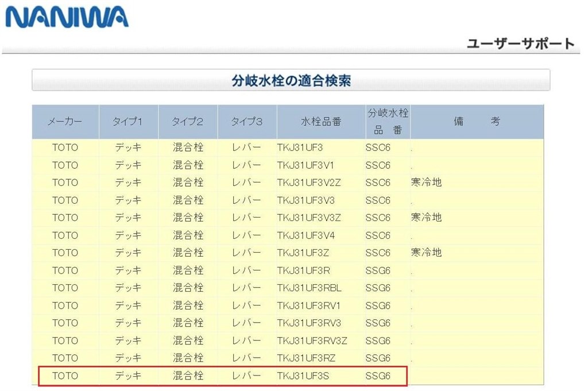Screen dimensions: 588x391
Task: Click 混合栓 in the TKJ31UF3RZ row
Action: click(188, 358)
